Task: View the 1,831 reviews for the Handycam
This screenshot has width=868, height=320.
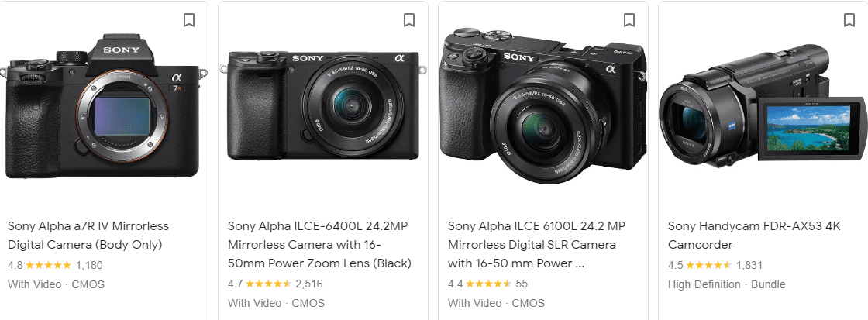Action: click(750, 265)
